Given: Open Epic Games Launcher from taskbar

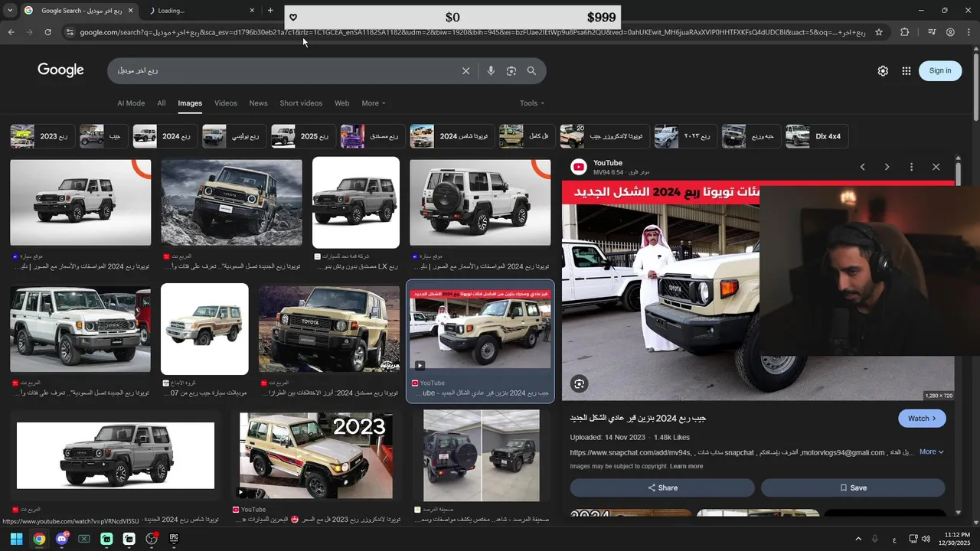Looking at the screenshot, I should (174, 539).
